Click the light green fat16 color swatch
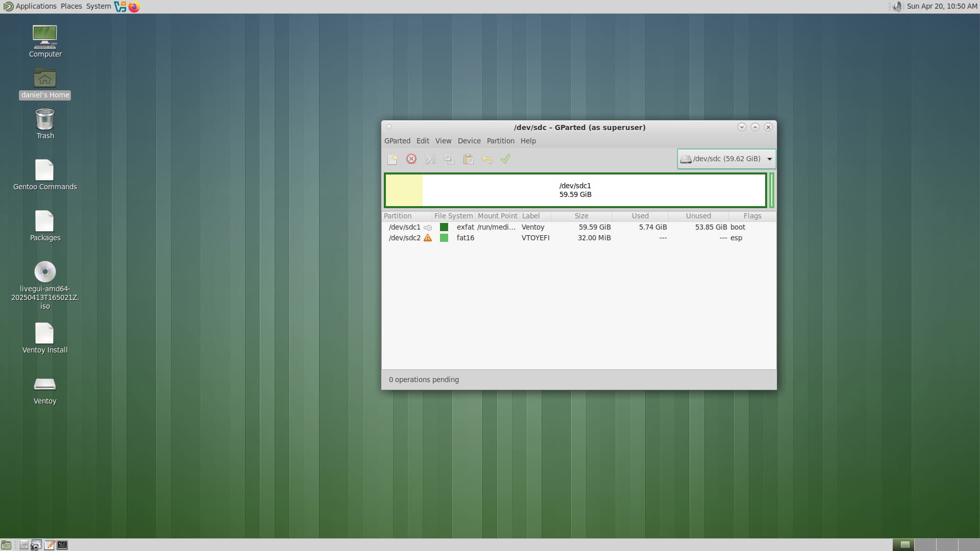This screenshot has width=980, height=551. point(444,238)
